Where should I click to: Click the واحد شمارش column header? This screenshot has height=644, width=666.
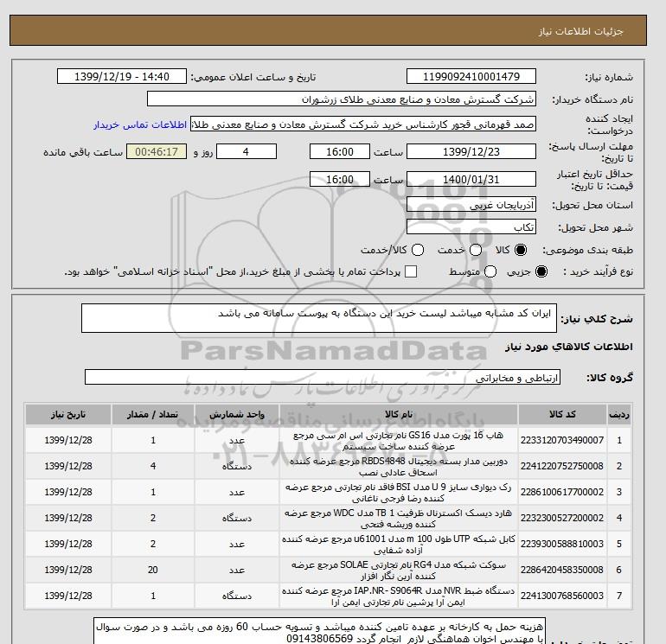tap(237, 414)
